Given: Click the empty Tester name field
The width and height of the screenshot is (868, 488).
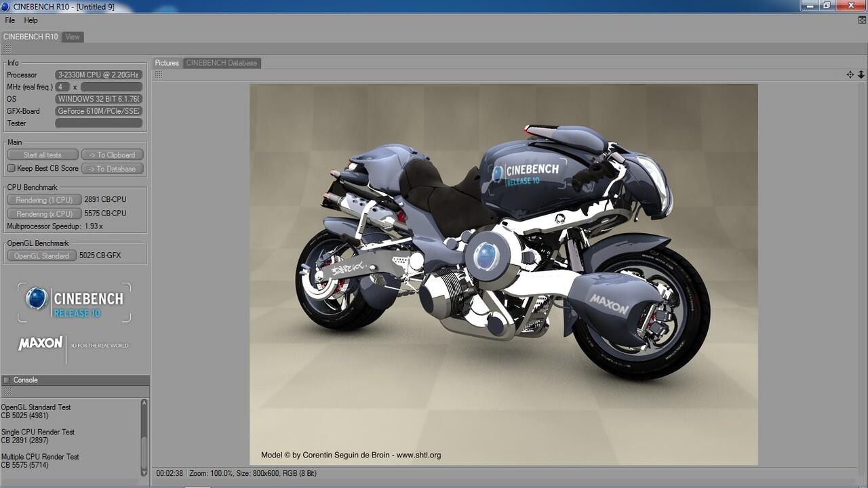Looking at the screenshot, I should coord(99,123).
